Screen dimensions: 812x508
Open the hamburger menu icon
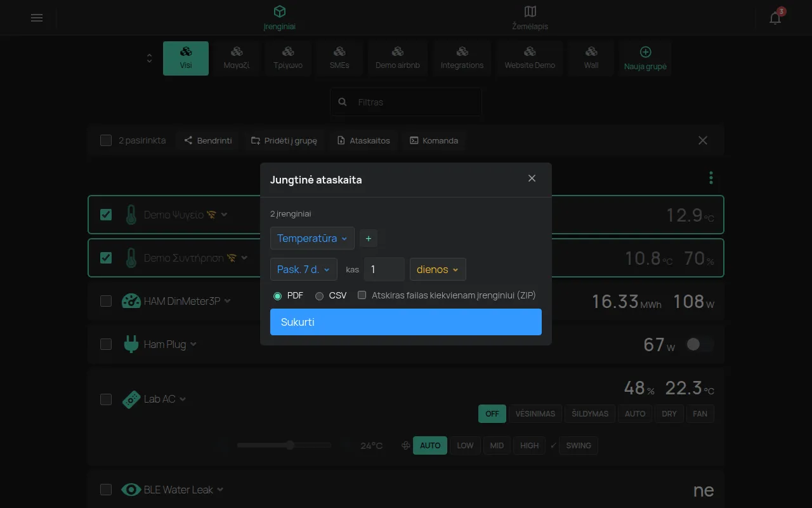[x=37, y=18]
